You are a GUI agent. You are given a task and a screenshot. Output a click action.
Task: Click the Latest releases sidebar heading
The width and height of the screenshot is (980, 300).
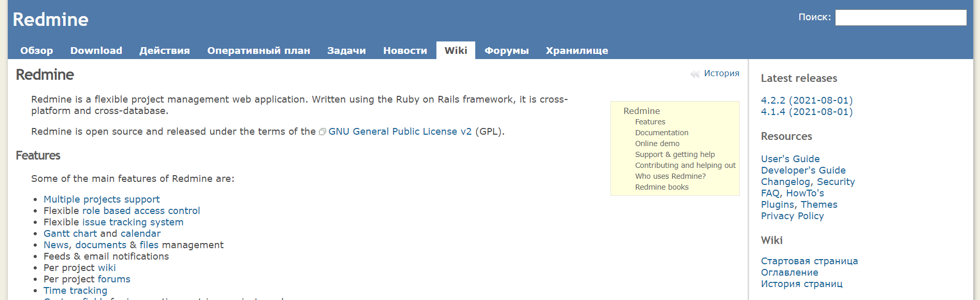point(799,78)
